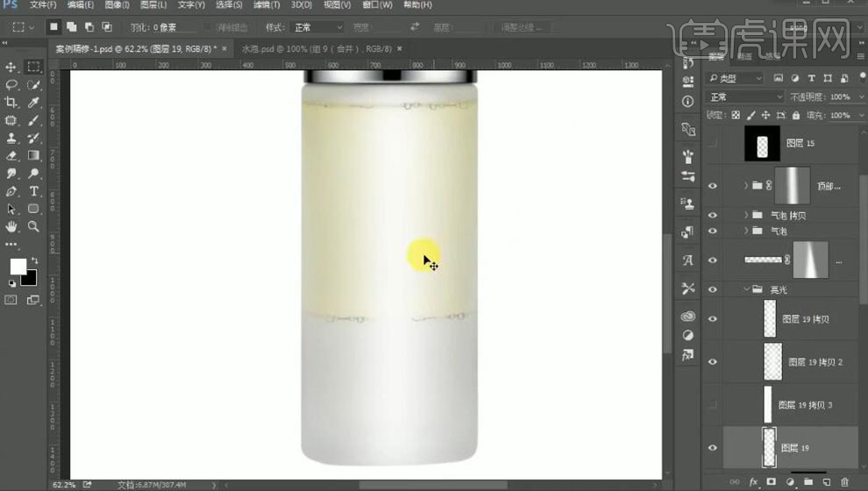The width and height of the screenshot is (868, 491).
Task: Delete layer using trash icon
Action: click(844, 482)
